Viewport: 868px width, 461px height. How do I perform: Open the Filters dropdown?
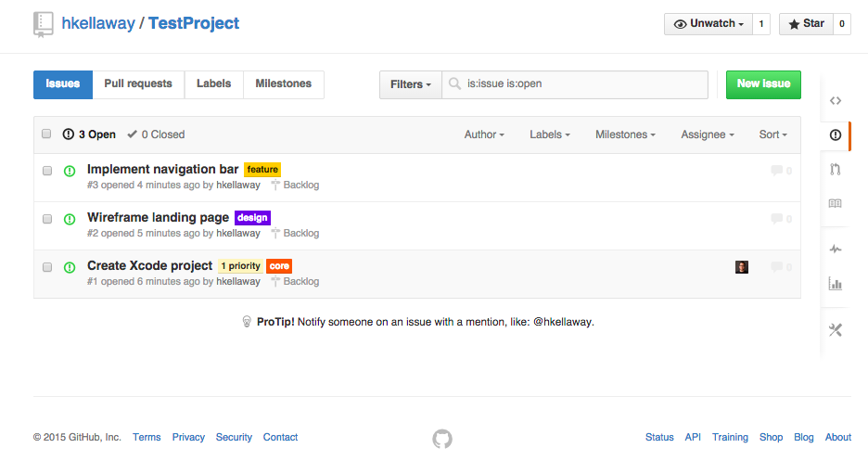(x=410, y=84)
